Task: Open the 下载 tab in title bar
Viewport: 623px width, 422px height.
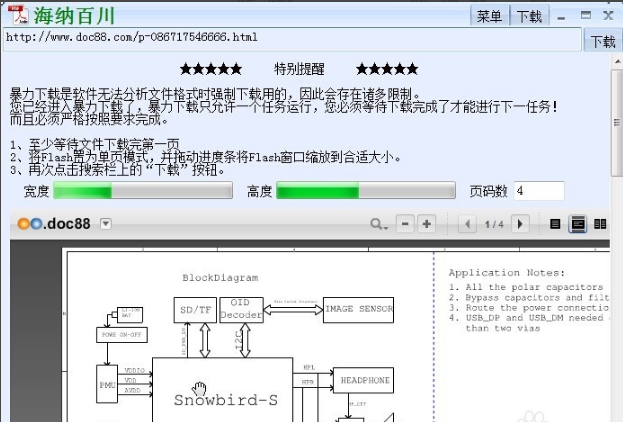Action: pyautogui.click(x=529, y=16)
